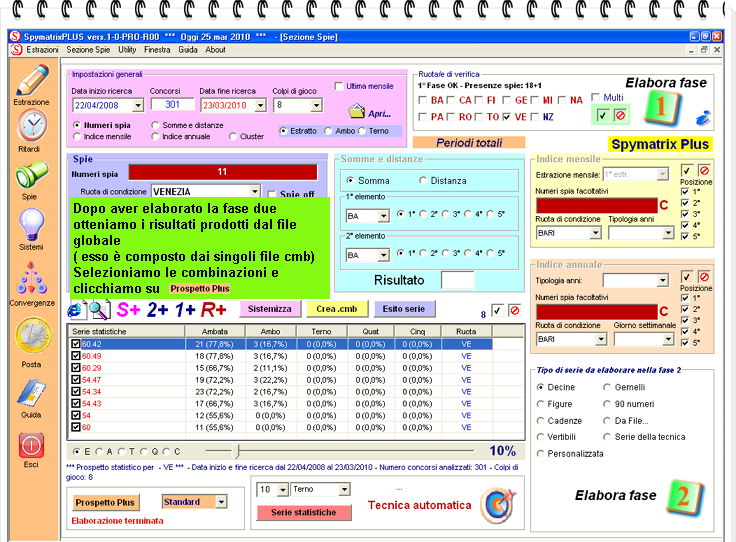This screenshot has height=542, width=736.
Task: Open the Data inizio ricerca date dropdown
Action: (x=138, y=106)
